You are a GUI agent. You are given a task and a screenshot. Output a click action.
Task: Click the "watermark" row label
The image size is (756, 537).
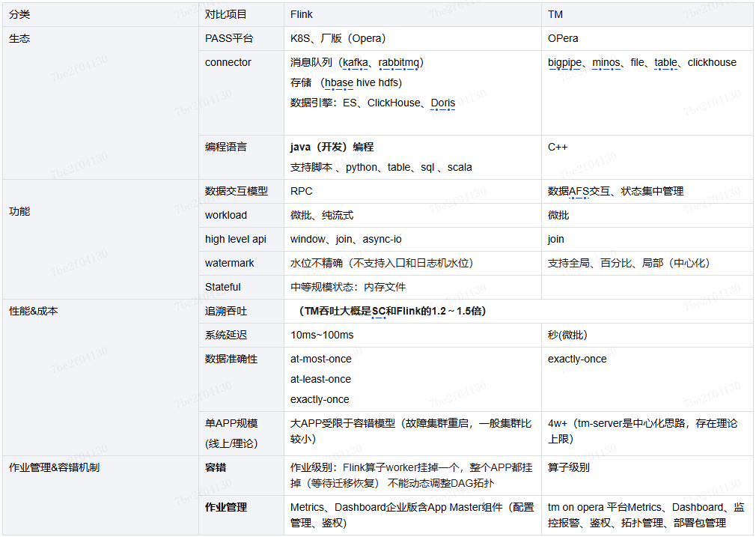click(x=230, y=263)
